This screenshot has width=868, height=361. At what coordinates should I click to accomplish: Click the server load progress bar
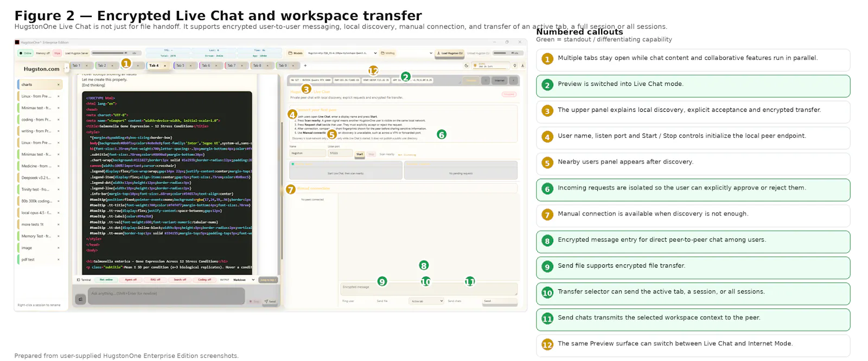117,53
